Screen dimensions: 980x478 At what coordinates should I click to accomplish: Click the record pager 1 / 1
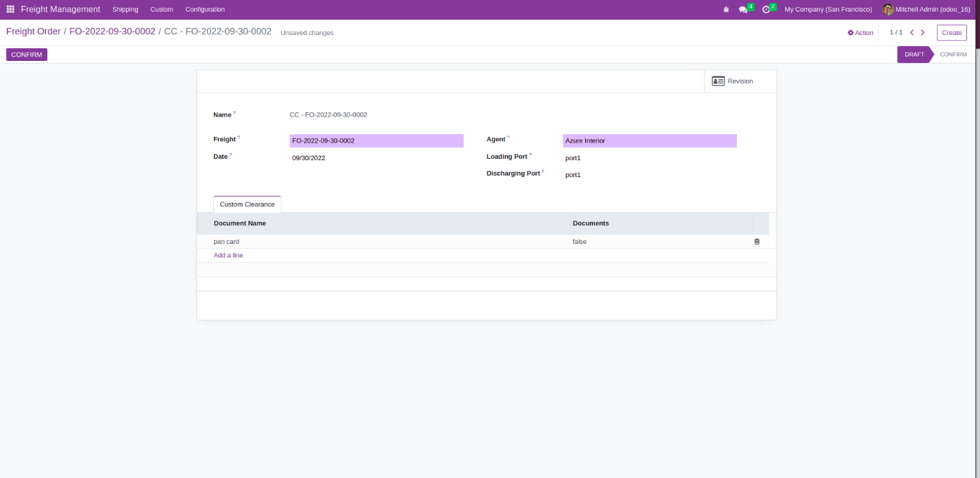coord(896,32)
